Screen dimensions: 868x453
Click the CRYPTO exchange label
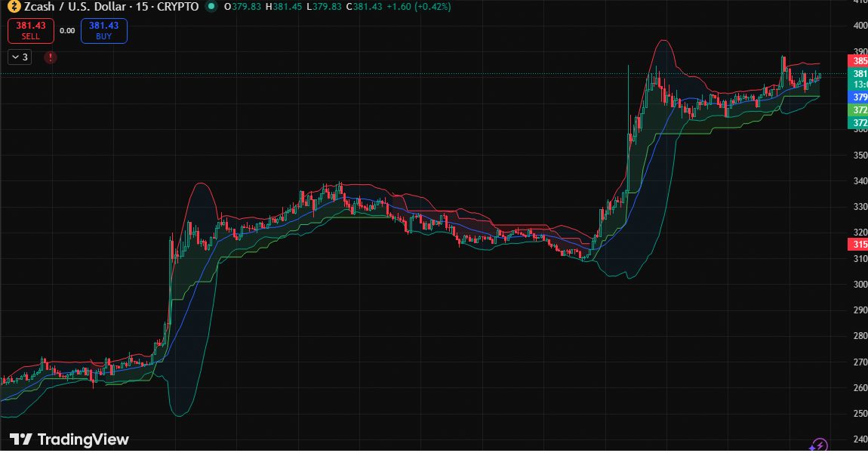tap(177, 7)
